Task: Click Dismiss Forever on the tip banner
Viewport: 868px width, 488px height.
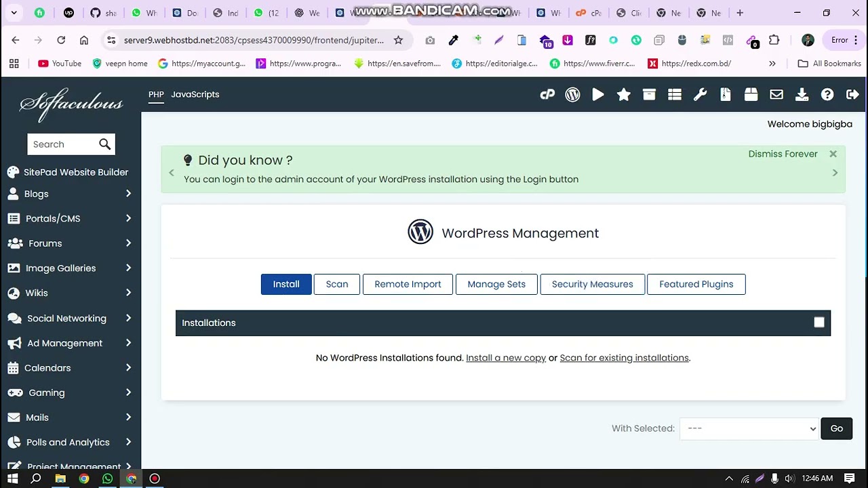Action: pos(783,154)
